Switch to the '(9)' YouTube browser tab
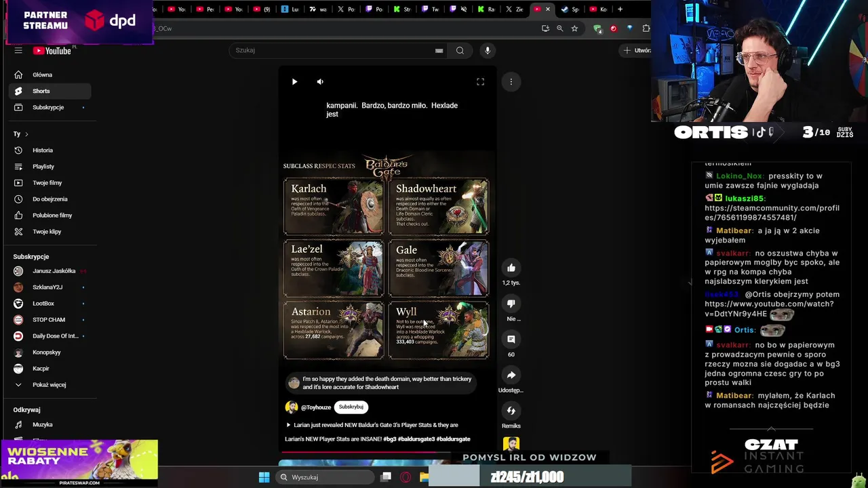 pyautogui.click(x=262, y=9)
